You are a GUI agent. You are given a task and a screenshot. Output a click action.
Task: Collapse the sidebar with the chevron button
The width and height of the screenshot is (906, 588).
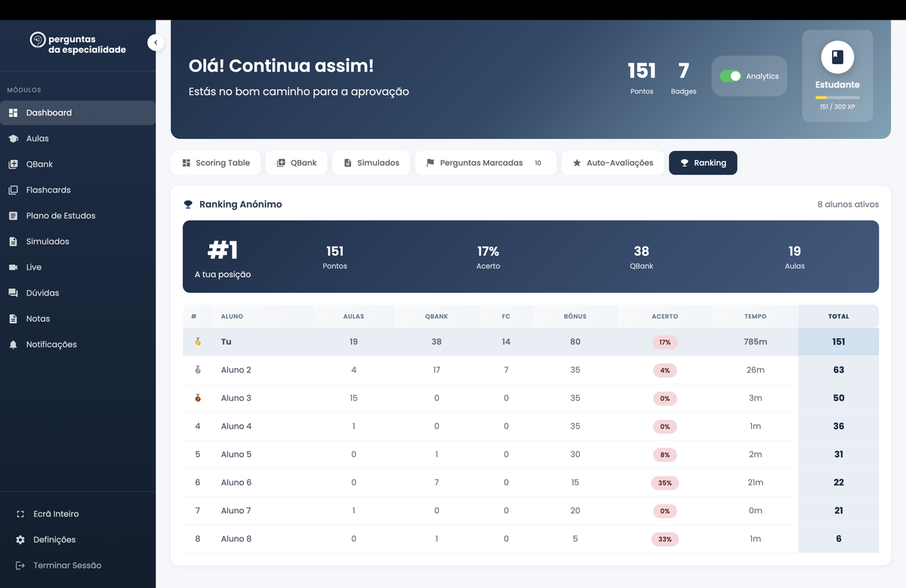tap(156, 43)
